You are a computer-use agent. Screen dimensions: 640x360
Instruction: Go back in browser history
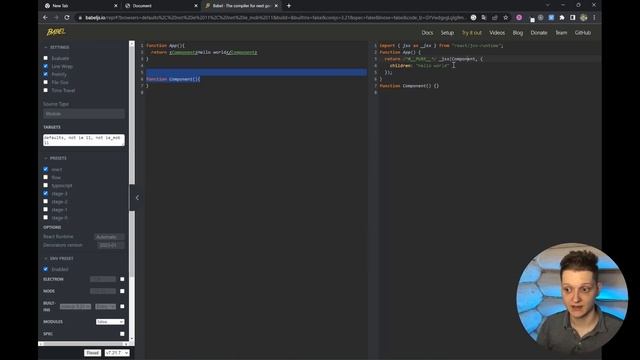(45, 18)
